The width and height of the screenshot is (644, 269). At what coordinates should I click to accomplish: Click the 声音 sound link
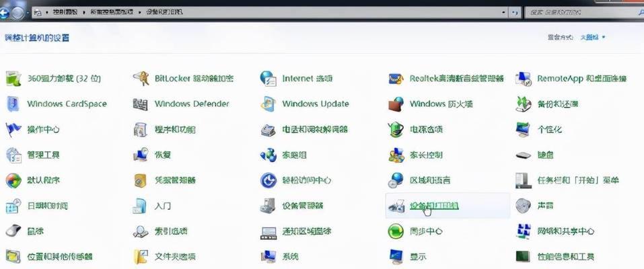tap(545, 206)
